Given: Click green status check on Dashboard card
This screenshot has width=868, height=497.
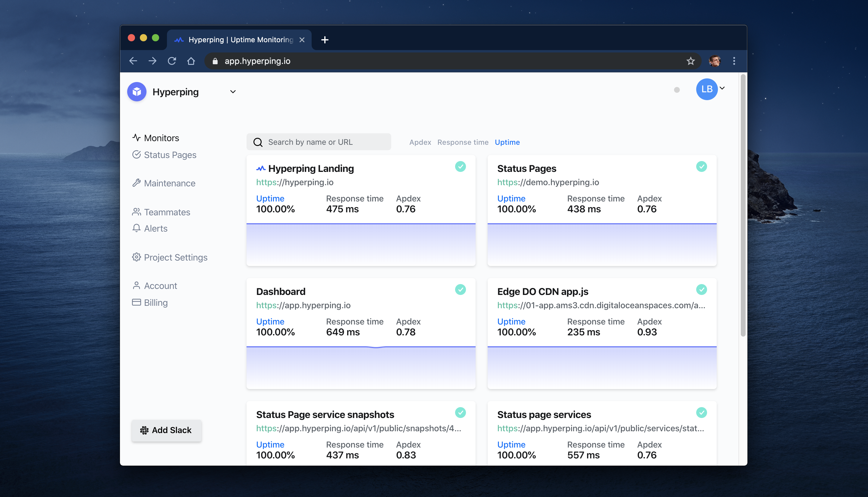Looking at the screenshot, I should pos(460,290).
